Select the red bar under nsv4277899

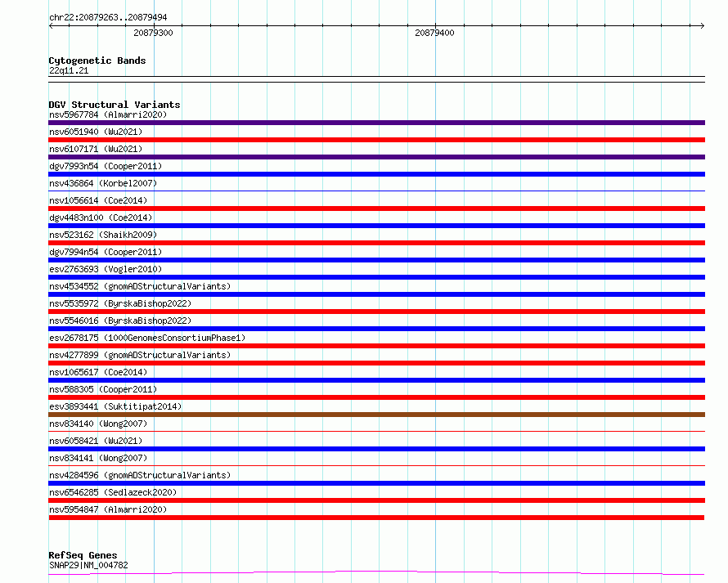coord(376,363)
